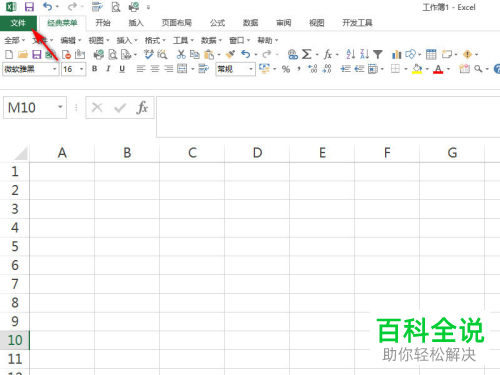Click the Increase Decimal icon
The image size is (500, 375).
(x=313, y=69)
